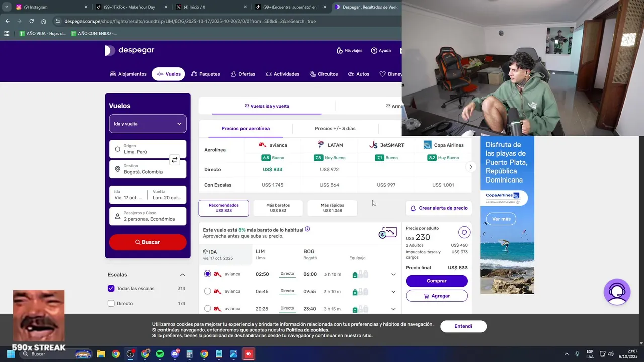Click Ver más on Copa Airlines ad
The image size is (644, 362).
tap(501, 219)
